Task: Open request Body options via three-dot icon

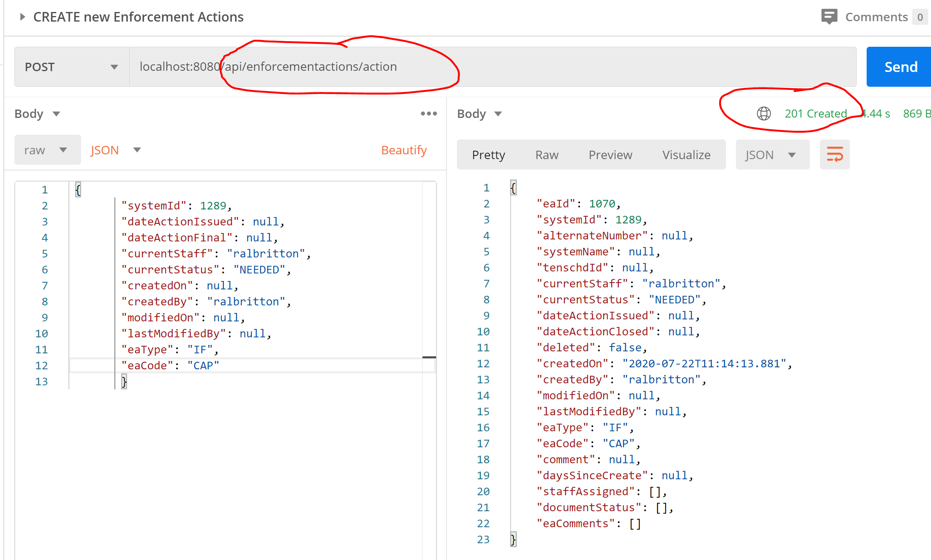Action: click(428, 114)
